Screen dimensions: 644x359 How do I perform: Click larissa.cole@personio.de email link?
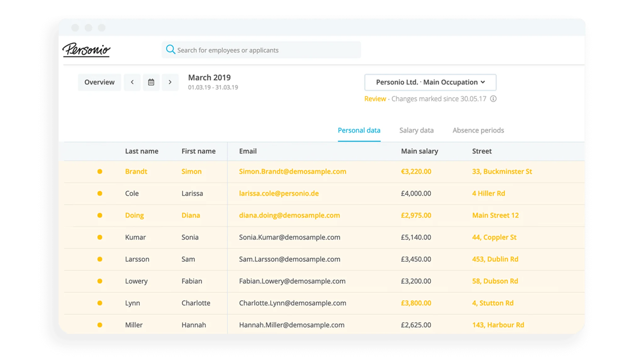[278, 193]
